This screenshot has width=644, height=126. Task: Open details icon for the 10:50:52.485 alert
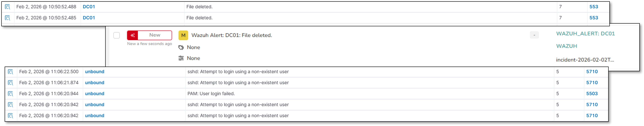pos(8,18)
